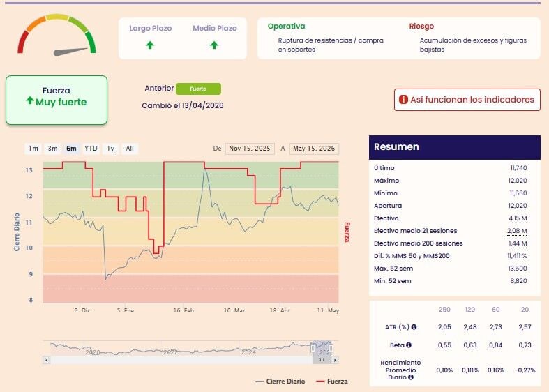
Task: Click the navigator right scroll arrow
Action: point(335,360)
